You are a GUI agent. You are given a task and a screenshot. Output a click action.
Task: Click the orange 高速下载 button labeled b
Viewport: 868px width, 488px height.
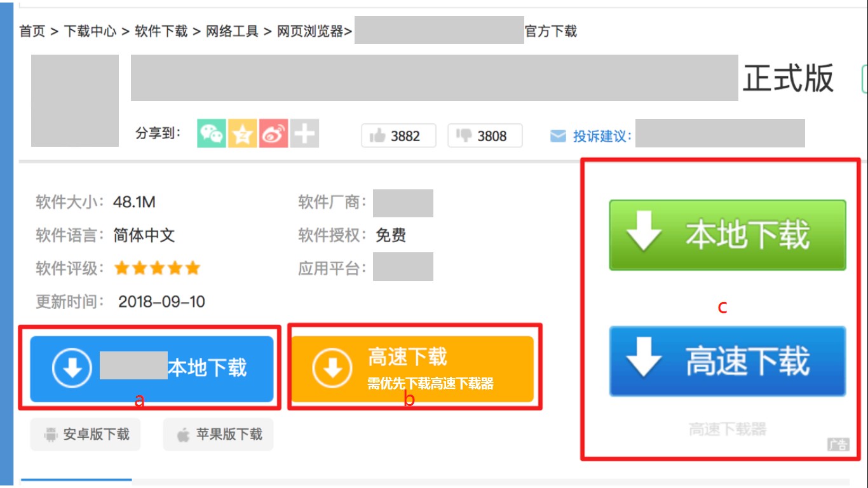[x=413, y=367]
